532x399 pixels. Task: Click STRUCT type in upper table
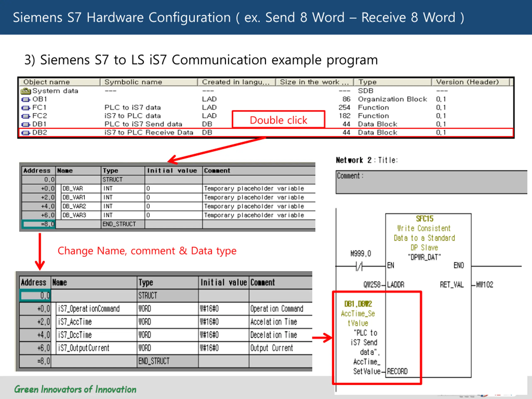pos(113,180)
